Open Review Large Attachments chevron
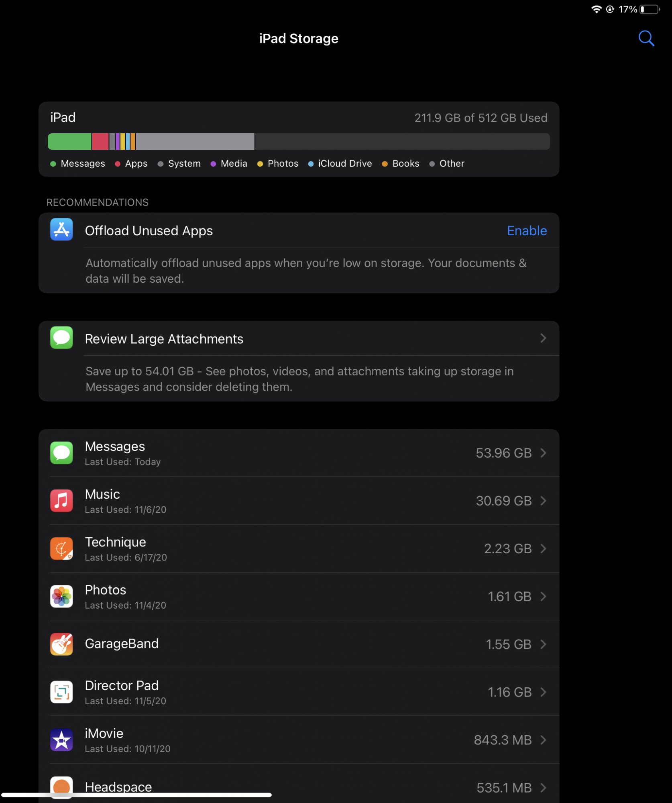 tap(543, 338)
